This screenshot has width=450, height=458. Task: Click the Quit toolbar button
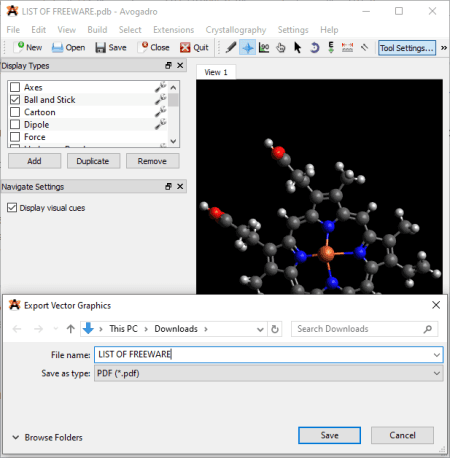(x=194, y=48)
